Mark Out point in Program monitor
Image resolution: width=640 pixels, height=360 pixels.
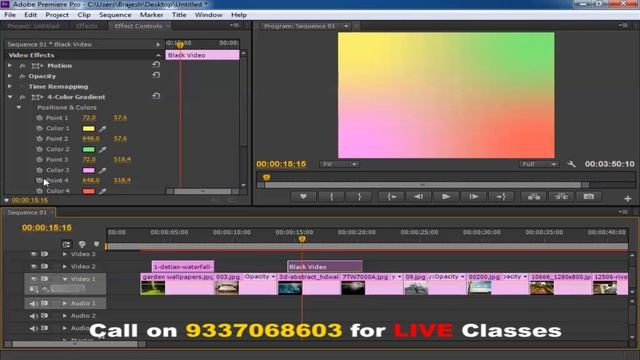(360, 197)
